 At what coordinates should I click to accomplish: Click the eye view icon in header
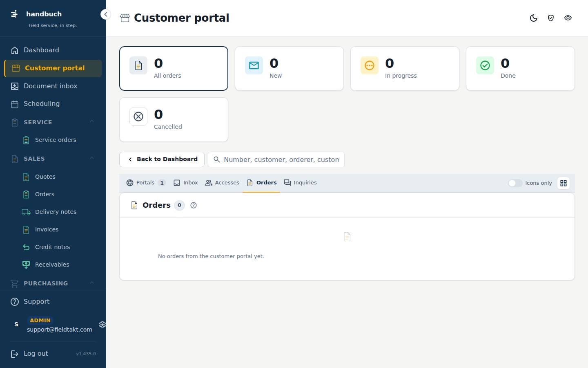pyautogui.click(x=568, y=18)
